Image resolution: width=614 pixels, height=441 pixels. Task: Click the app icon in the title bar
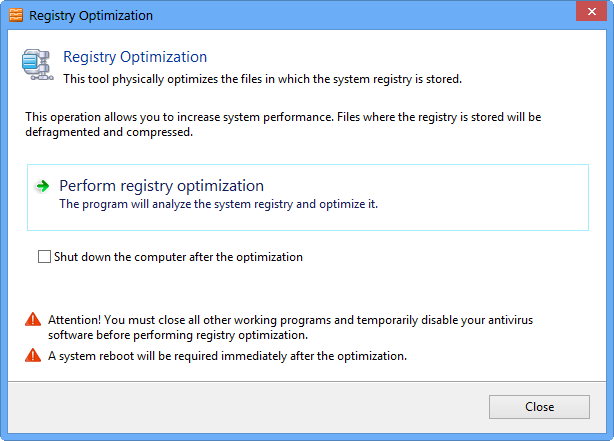(x=14, y=16)
